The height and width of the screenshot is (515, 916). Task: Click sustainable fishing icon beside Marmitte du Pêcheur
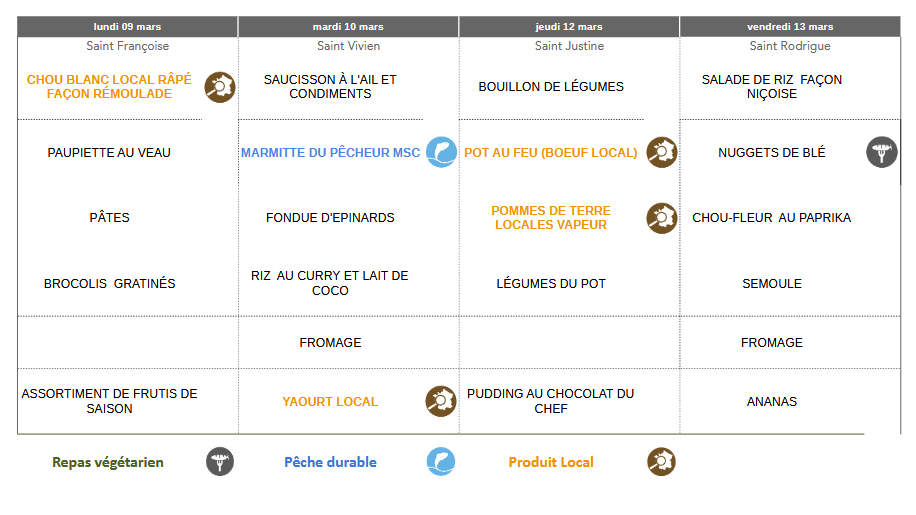tap(441, 152)
